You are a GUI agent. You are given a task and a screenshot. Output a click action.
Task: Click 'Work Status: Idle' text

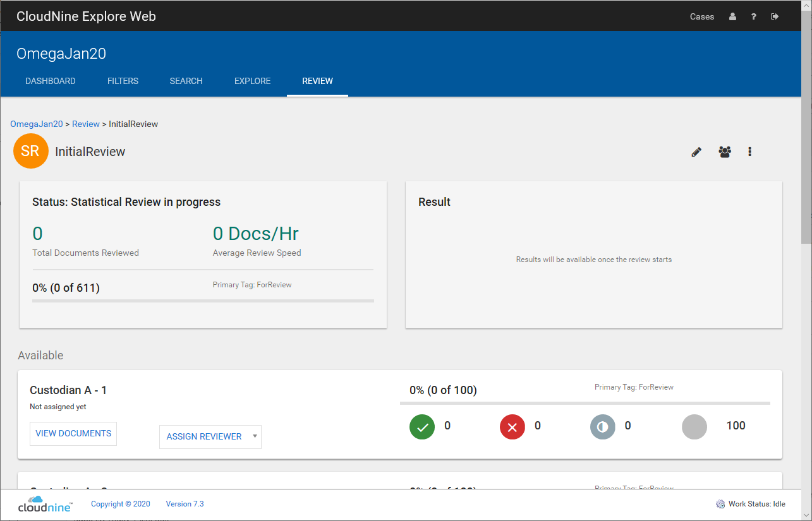[757, 504]
